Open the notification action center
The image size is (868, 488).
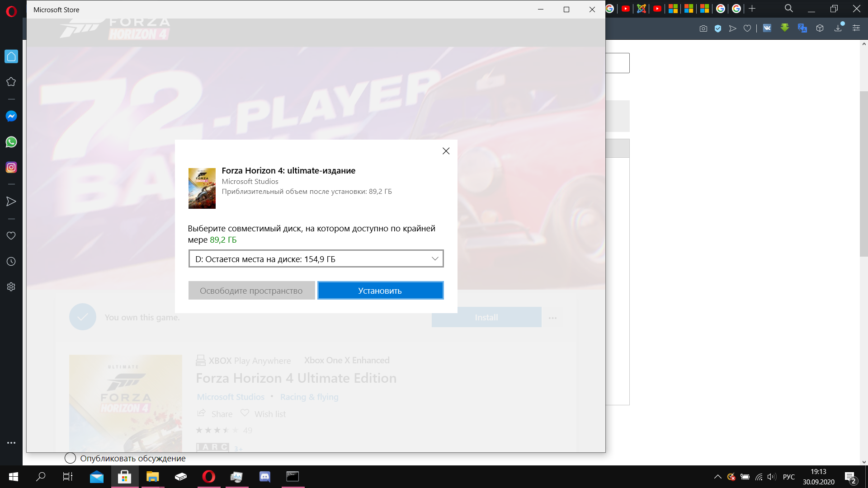[850, 477]
